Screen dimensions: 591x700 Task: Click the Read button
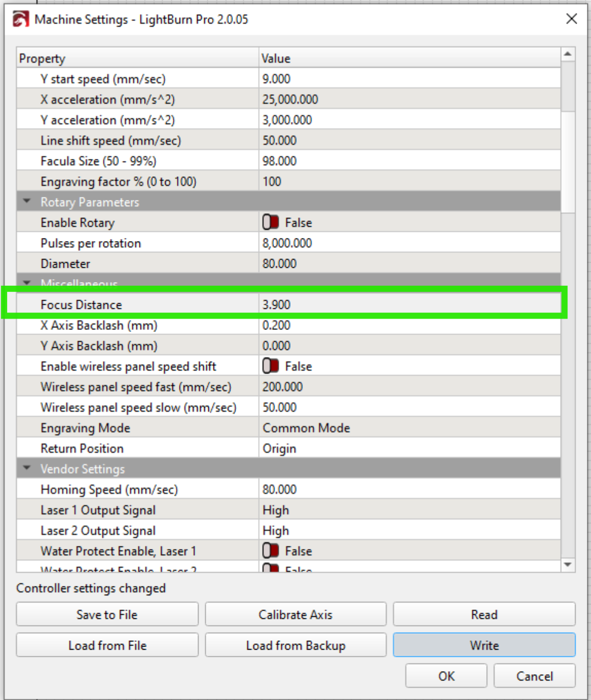click(x=483, y=615)
